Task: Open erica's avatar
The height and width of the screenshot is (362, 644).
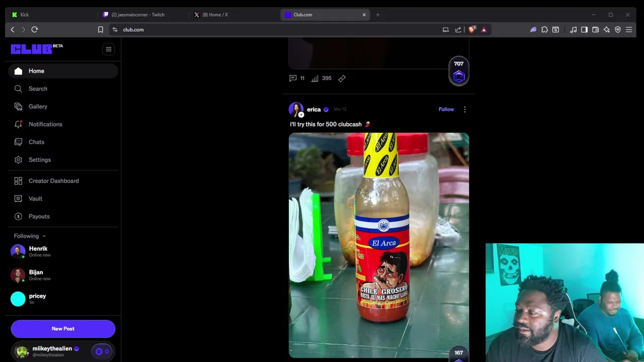Action: coord(296,109)
